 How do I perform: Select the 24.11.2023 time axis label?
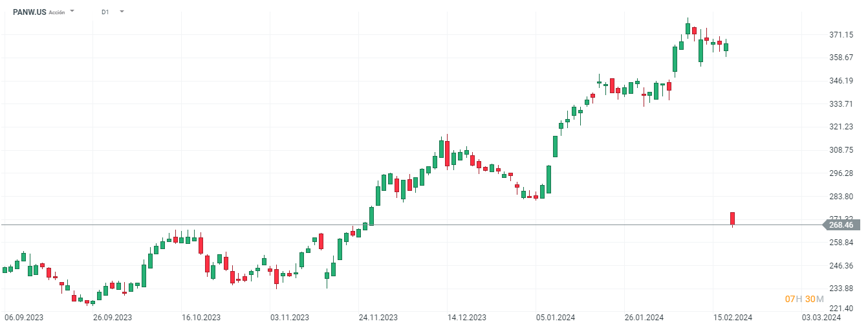378,318
